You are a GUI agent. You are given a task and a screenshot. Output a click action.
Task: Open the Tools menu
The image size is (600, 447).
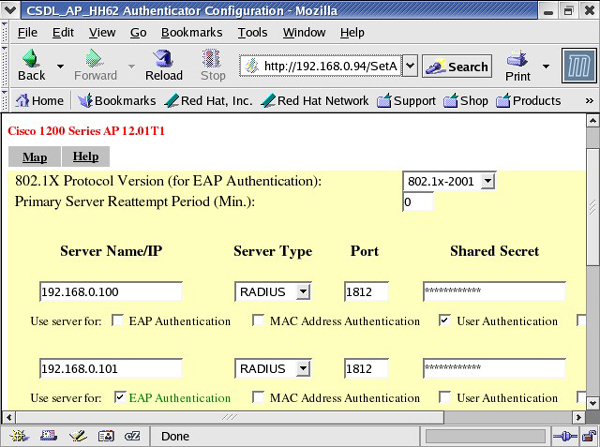click(252, 32)
